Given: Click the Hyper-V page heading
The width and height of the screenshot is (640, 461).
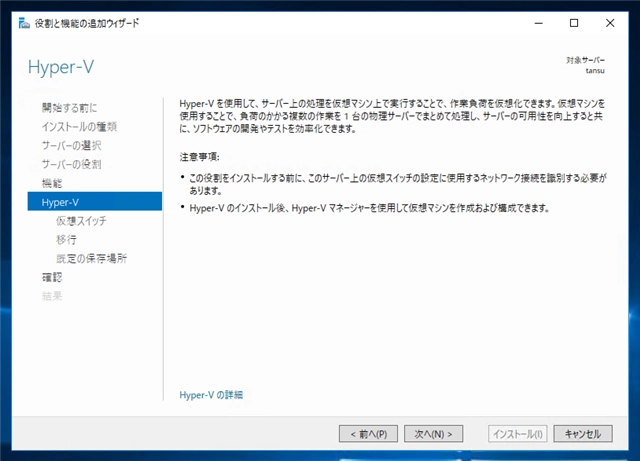Looking at the screenshot, I should (61, 67).
